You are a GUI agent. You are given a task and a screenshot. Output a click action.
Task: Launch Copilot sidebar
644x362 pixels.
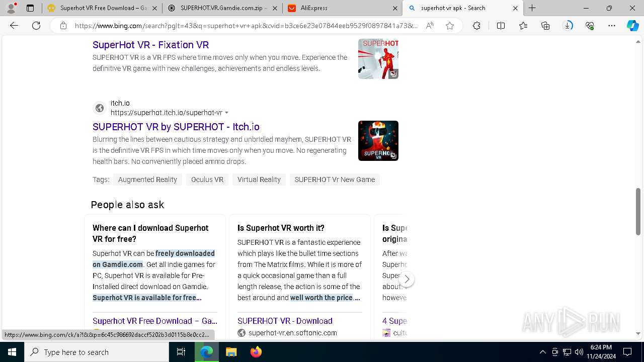pyautogui.click(x=632, y=26)
